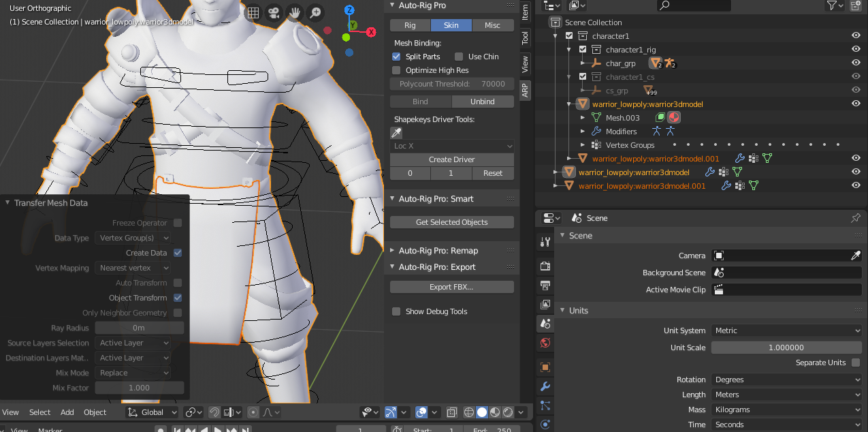Open the Unit System dropdown
The width and height of the screenshot is (868, 432).
787,330
